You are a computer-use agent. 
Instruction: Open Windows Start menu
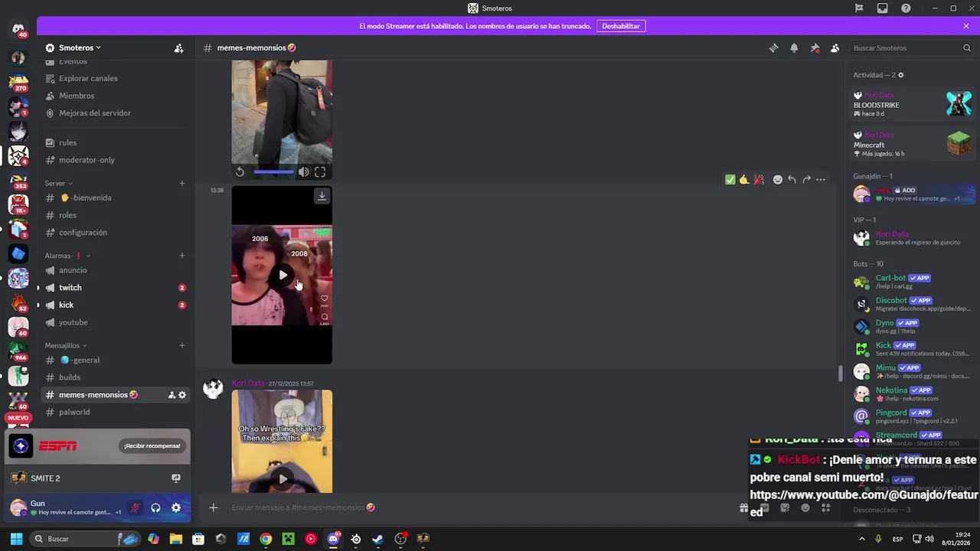(16, 539)
